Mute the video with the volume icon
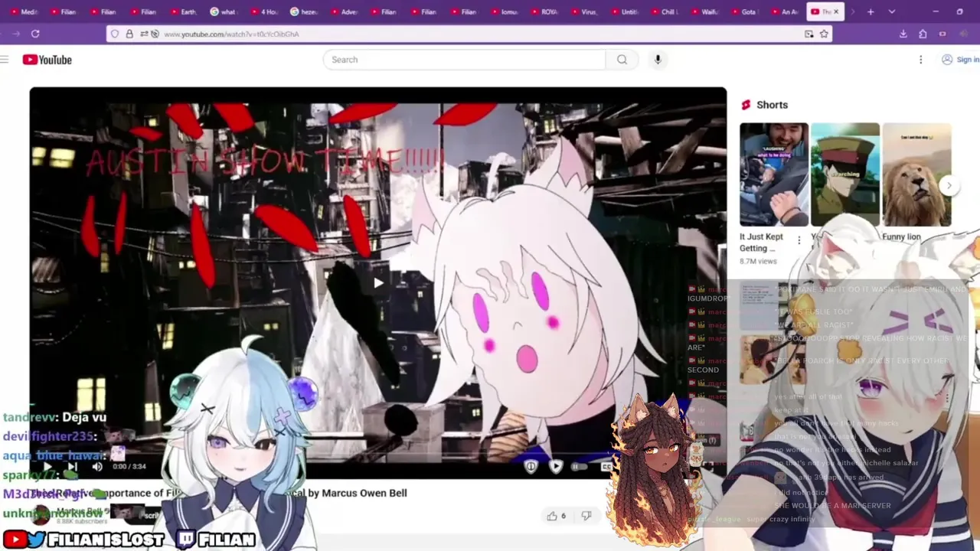The width and height of the screenshot is (980, 551). [97, 466]
